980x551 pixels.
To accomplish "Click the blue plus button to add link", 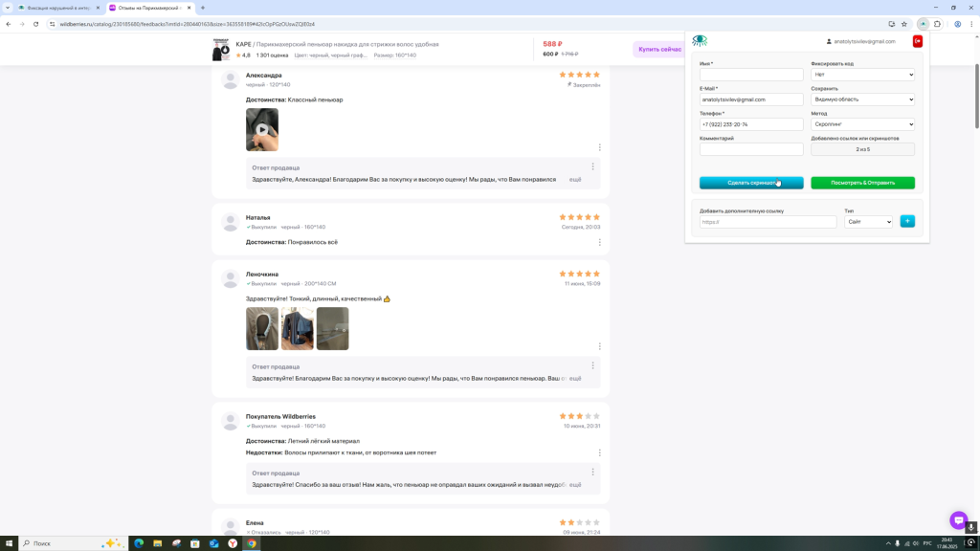I will [x=907, y=222].
